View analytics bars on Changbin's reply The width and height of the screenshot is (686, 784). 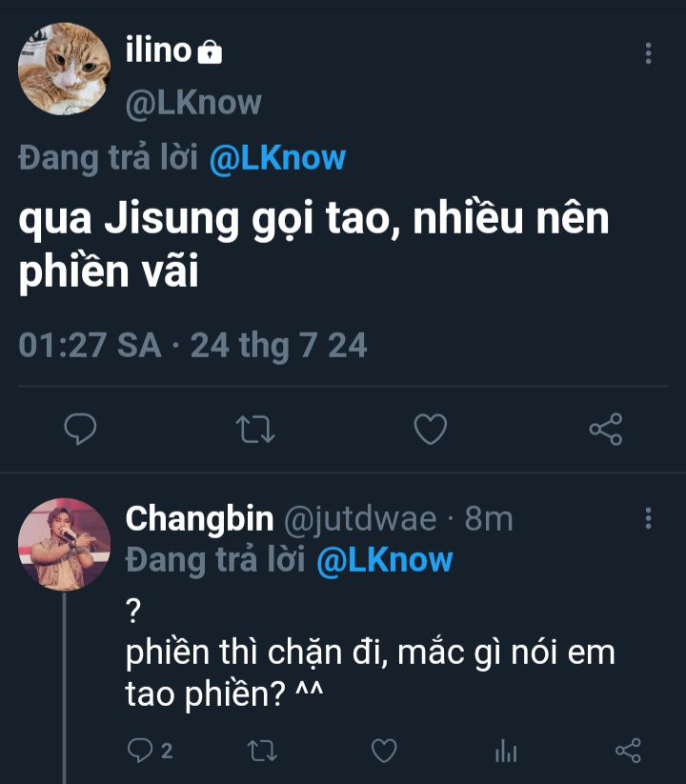[506, 751]
